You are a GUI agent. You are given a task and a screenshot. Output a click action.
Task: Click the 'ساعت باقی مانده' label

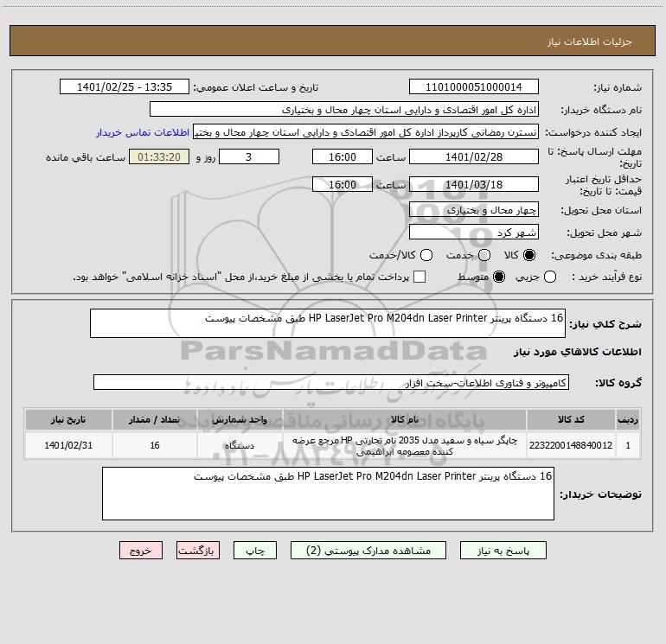86,157
